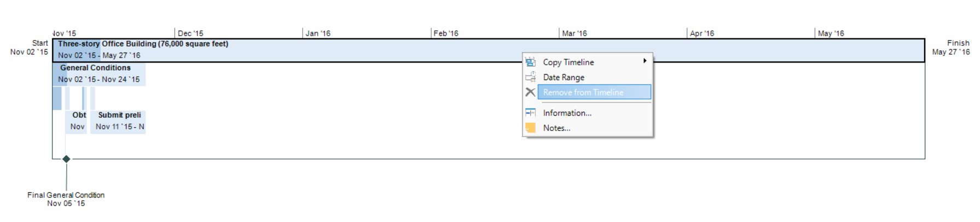Click the Submit preli task callout
Viewport: 980px width, 222px height.
coord(119,121)
